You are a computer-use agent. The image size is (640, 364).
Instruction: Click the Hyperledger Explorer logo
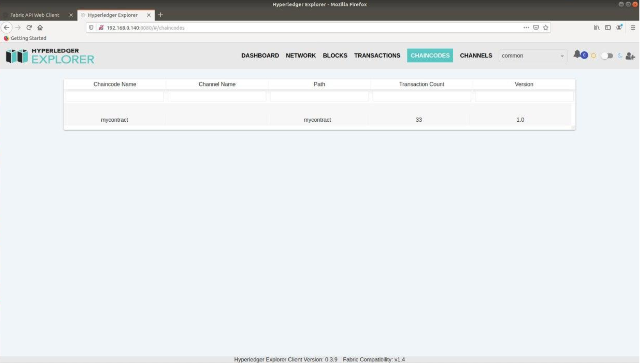point(50,56)
